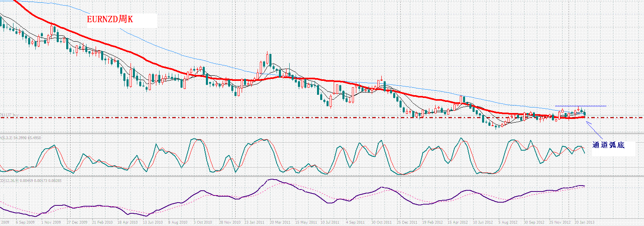Screen dimensions: 644x226
Task: Click the 28 Nov 2010 date label
Action: [229, 222]
